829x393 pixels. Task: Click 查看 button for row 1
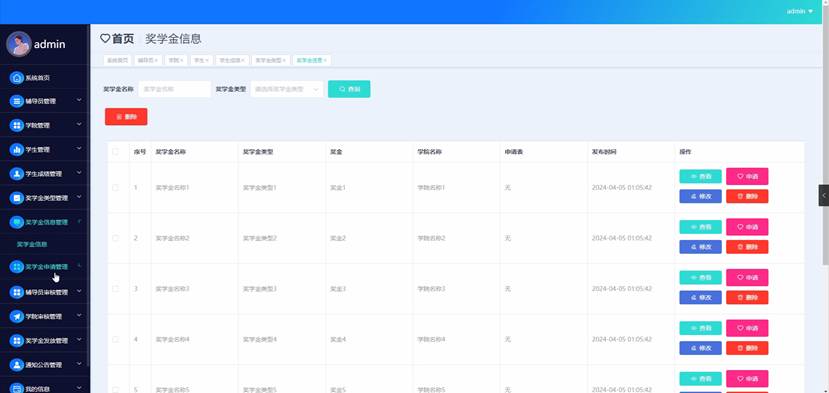701,176
